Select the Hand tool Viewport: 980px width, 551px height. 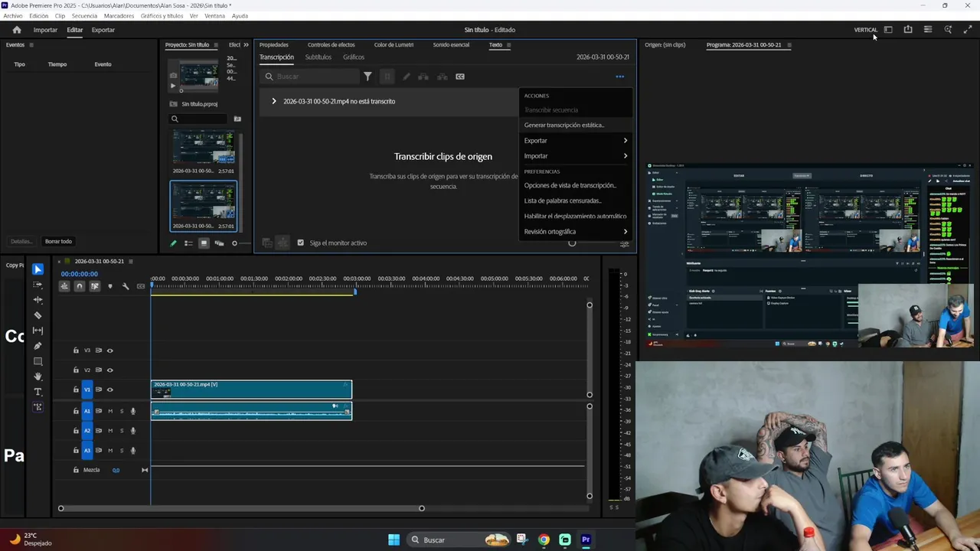(x=38, y=377)
